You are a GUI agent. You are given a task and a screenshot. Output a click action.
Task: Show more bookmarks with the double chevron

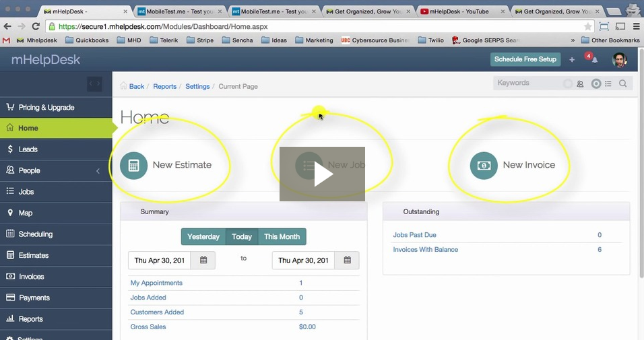pyautogui.click(x=573, y=40)
